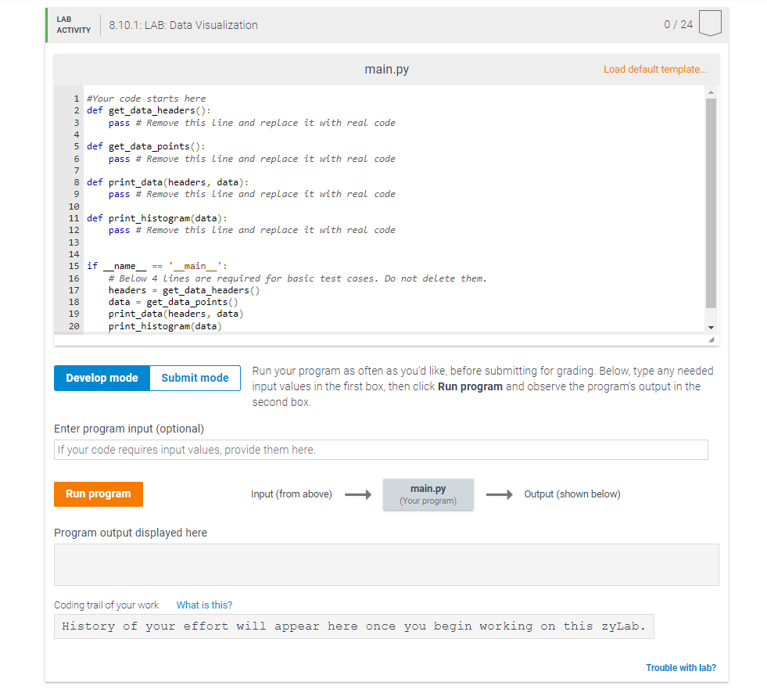Click line 11 'def print_histogram(data):'
This screenshot has width=767, height=700.
157,218
